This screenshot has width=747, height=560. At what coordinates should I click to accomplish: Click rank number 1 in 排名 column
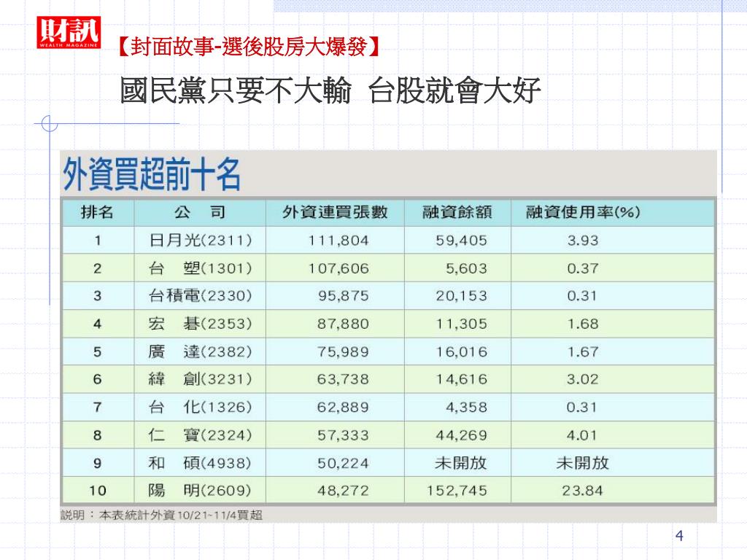(x=98, y=241)
